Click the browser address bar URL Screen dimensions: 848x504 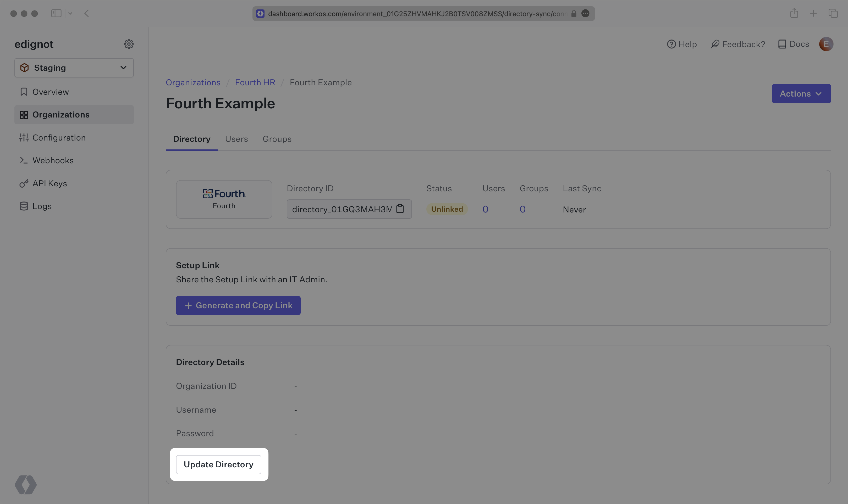[x=416, y=14]
